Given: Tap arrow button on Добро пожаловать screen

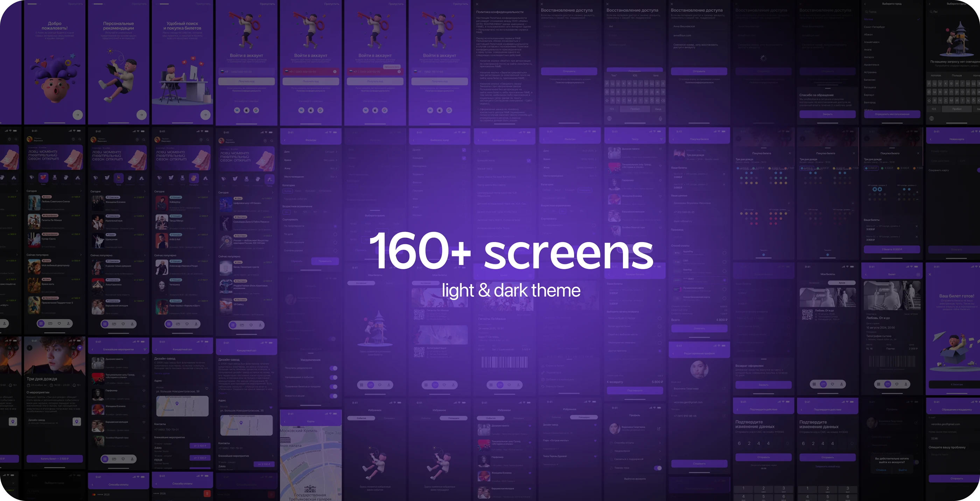Looking at the screenshot, I should pos(78,114).
